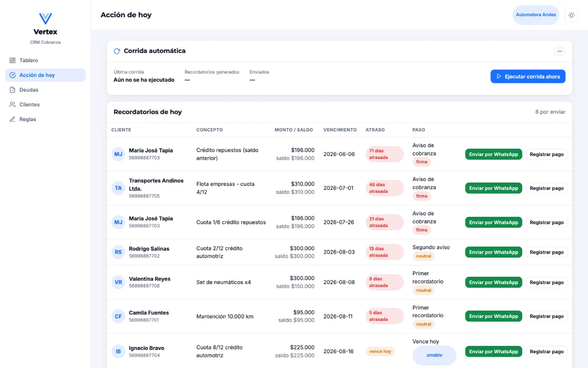This screenshot has height=368, width=588.
Task: Click the IB avatar of Ignacio Bravo
Action: tap(118, 351)
